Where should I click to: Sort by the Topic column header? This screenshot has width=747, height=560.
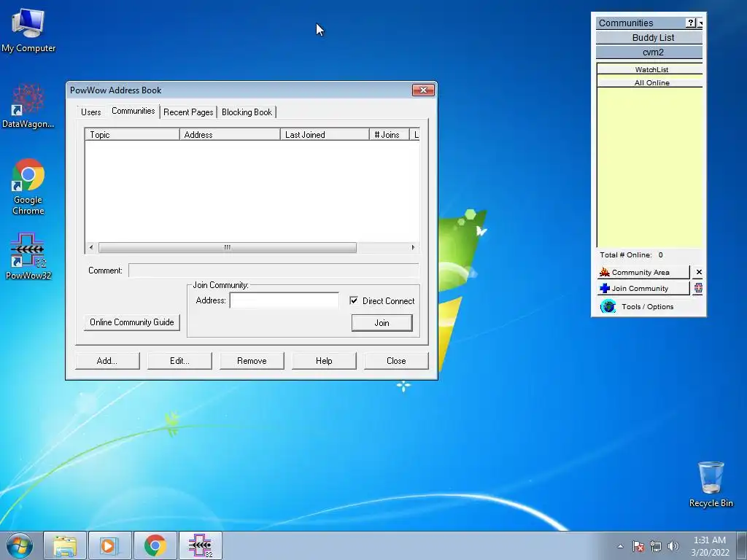(132, 135)
